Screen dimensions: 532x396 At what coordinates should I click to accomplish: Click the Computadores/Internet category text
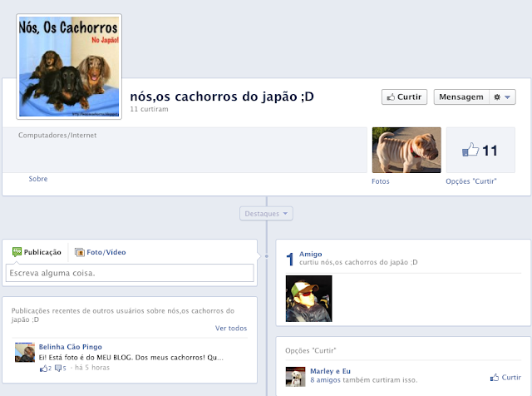point(57,135)
